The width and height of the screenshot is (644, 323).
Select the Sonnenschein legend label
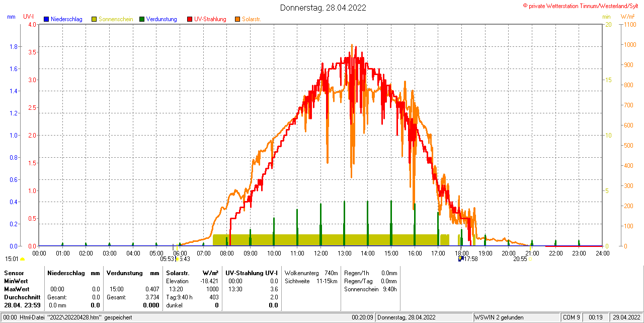[x=116, y=19]
